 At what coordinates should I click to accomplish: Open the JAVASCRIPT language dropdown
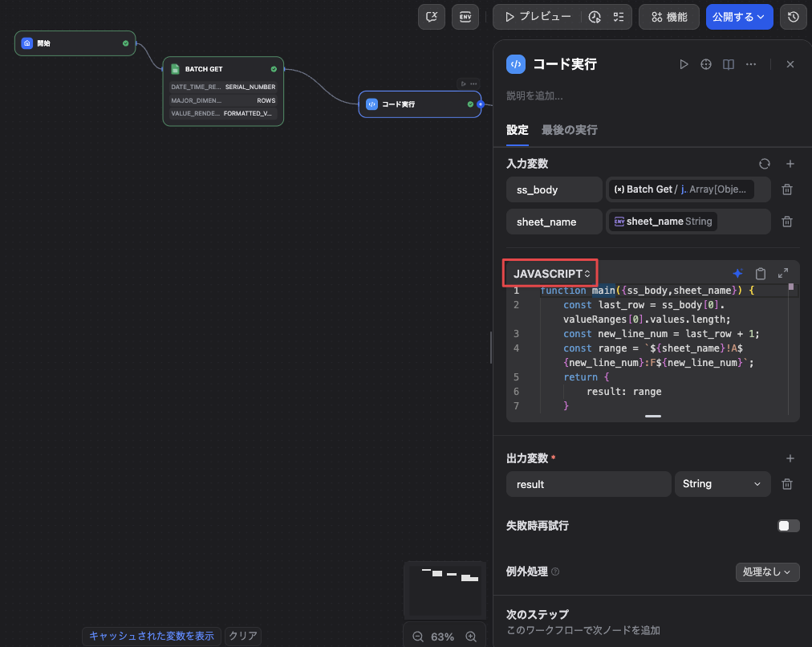[551, 274]
